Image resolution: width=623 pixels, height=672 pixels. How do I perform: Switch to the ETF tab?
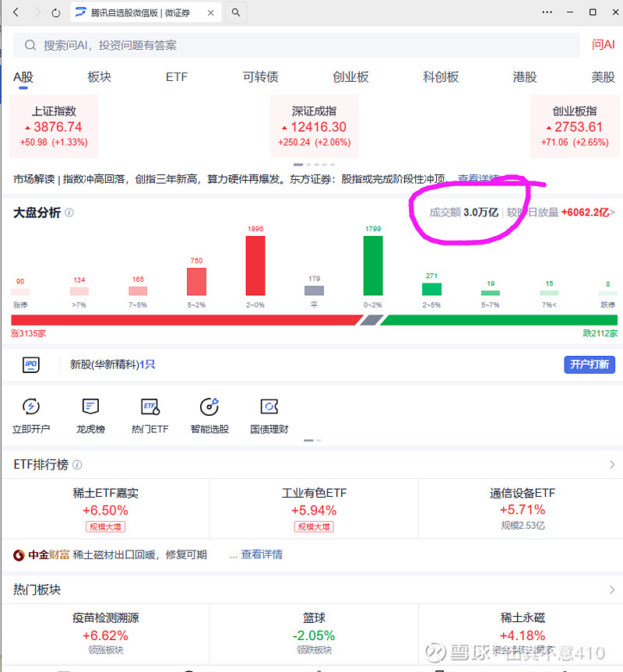coord(177,77)
